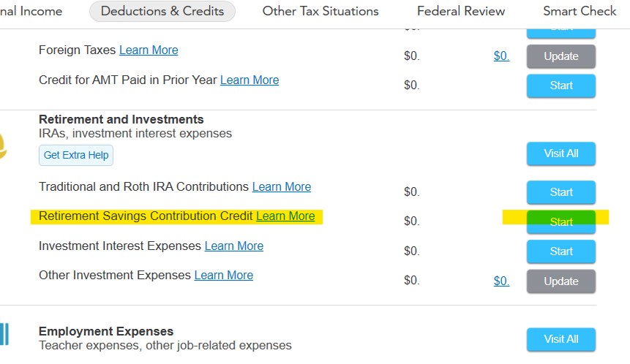Image resolution: width=630 pixels, height=364 pixels.
Task: Update the Foreign Taxes entry
Action: coord(561,56)
